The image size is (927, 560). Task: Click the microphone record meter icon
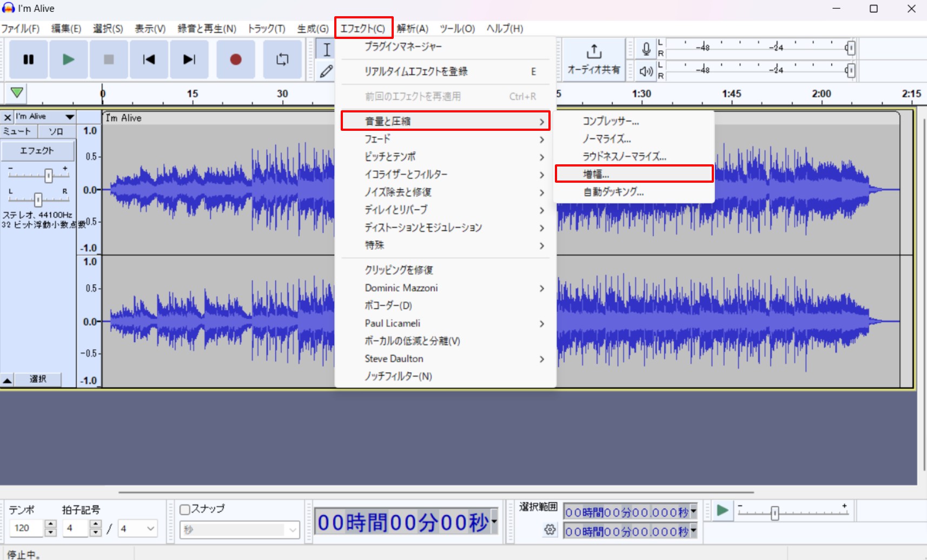[x=646, y=49]
